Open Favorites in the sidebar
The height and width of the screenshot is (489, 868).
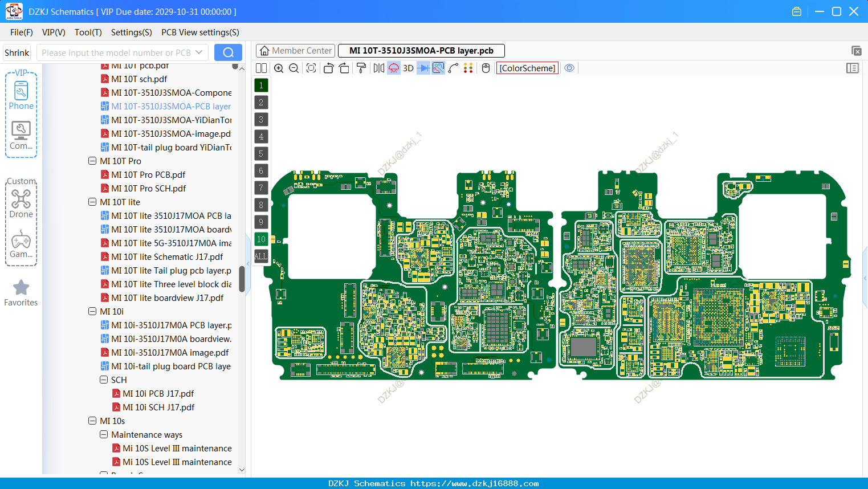tap(21, 293)
